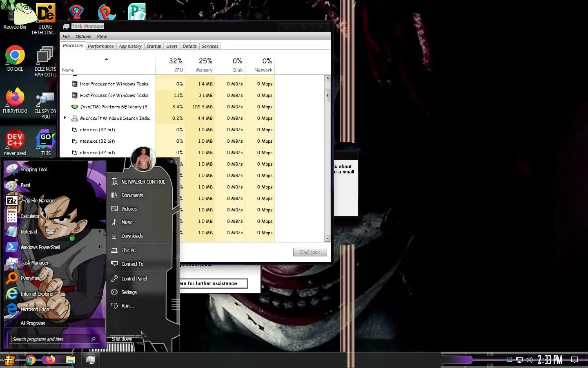
Task: Open the Dev C++ shortcut labeled 'never used'
Action: [15, 142]
